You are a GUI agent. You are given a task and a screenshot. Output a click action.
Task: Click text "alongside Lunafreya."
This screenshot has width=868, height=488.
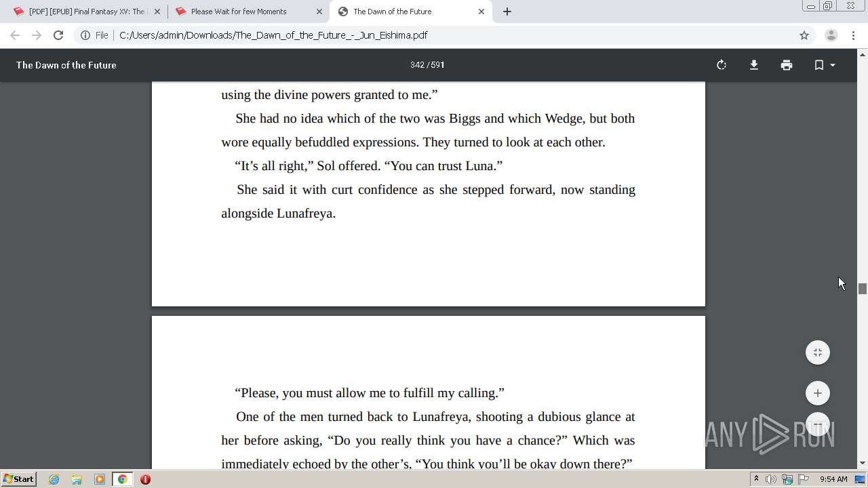pos(279,213)
